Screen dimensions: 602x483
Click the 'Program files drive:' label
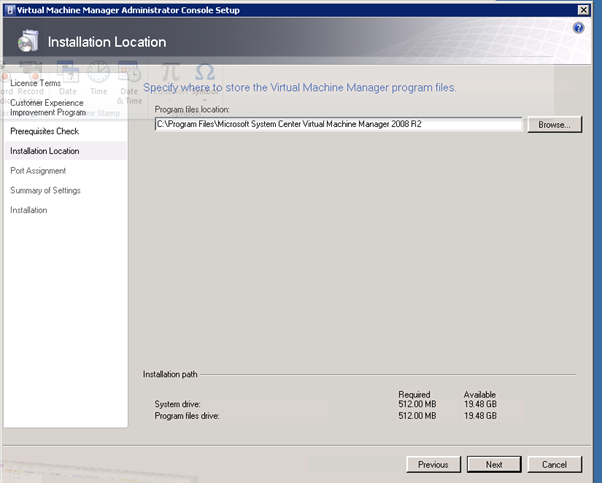(187, 416)
